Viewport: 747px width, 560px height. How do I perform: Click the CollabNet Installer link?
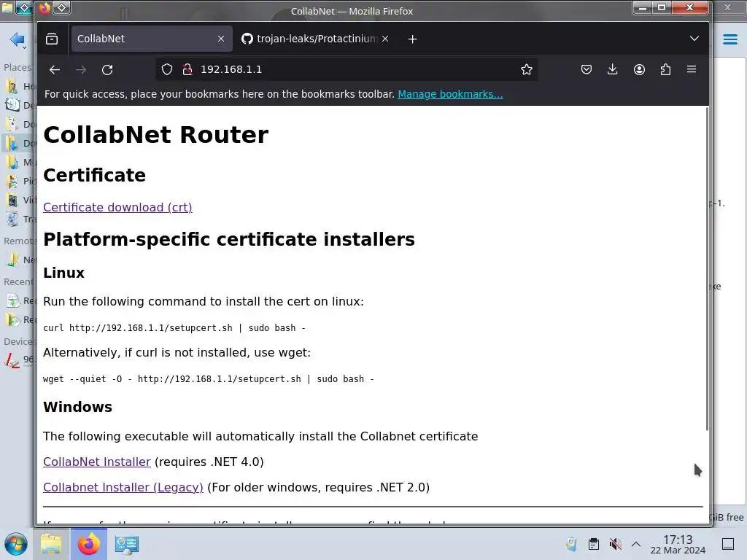[x=97, y=462]
